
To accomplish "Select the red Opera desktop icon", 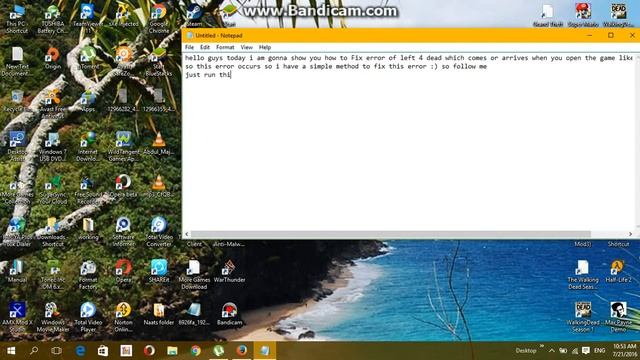I will click(123, 271).
